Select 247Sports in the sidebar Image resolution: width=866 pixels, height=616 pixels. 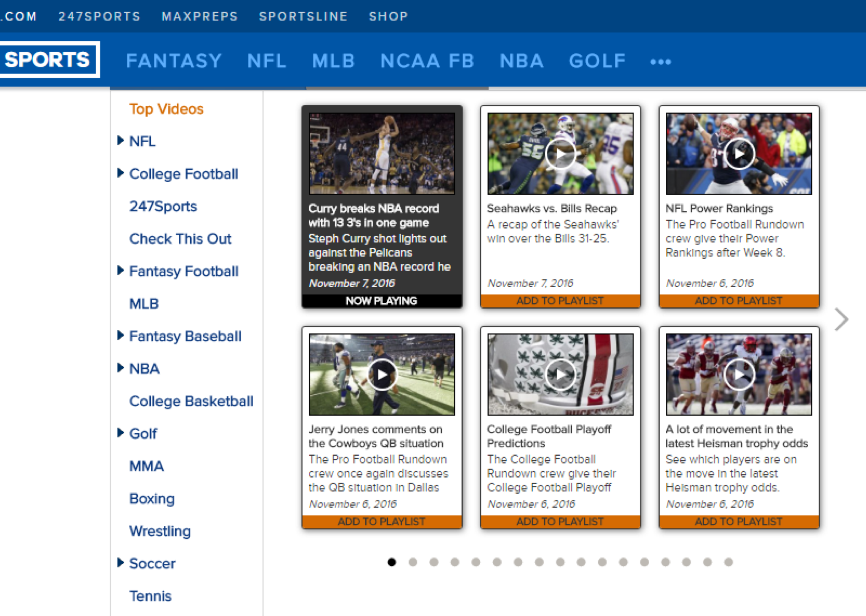tap(163, 206)
